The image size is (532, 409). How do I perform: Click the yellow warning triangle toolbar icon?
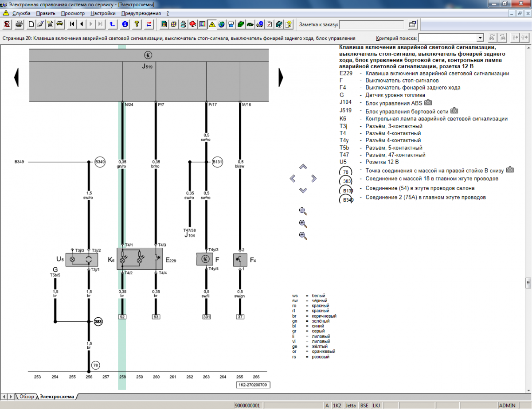[212, 24]
